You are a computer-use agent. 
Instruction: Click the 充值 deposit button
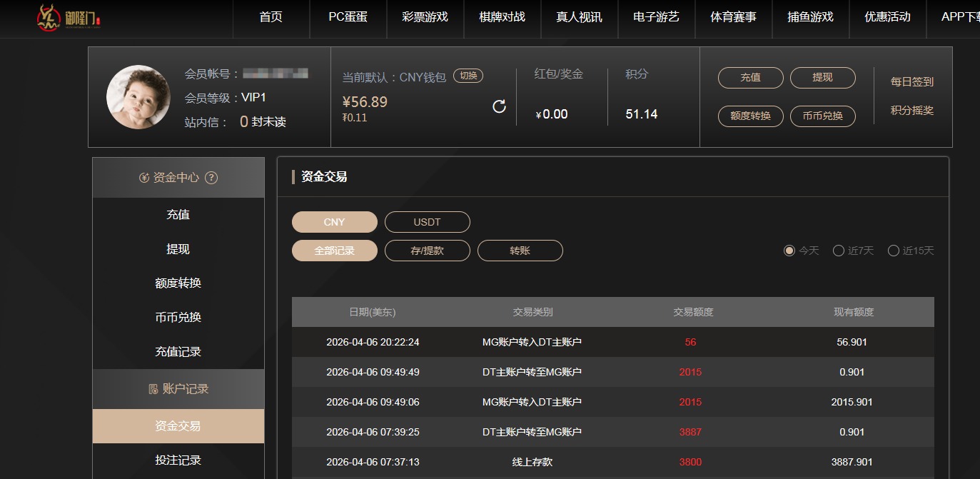click(751, 78)
